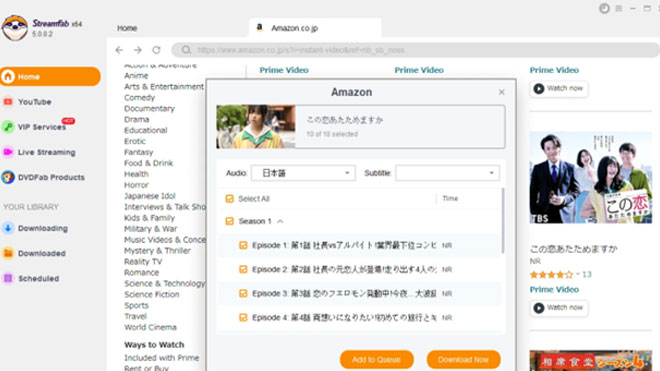Show the Downloading library list
The image size is (660, 371).
coord(43,228)
